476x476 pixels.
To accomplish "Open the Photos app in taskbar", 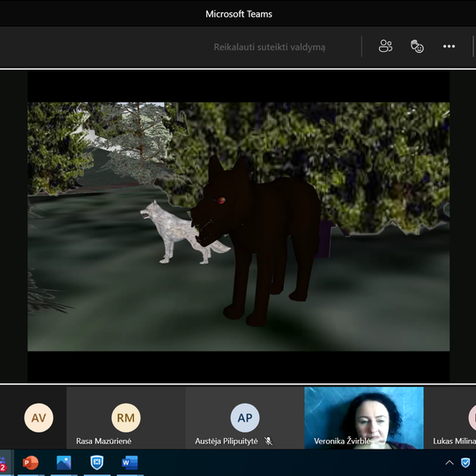I will 63,463.
